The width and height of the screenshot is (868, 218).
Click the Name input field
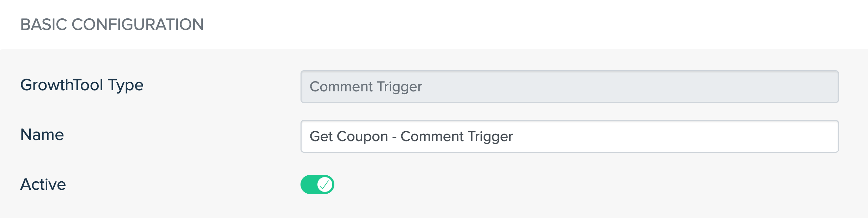click(x=569, y=137)
